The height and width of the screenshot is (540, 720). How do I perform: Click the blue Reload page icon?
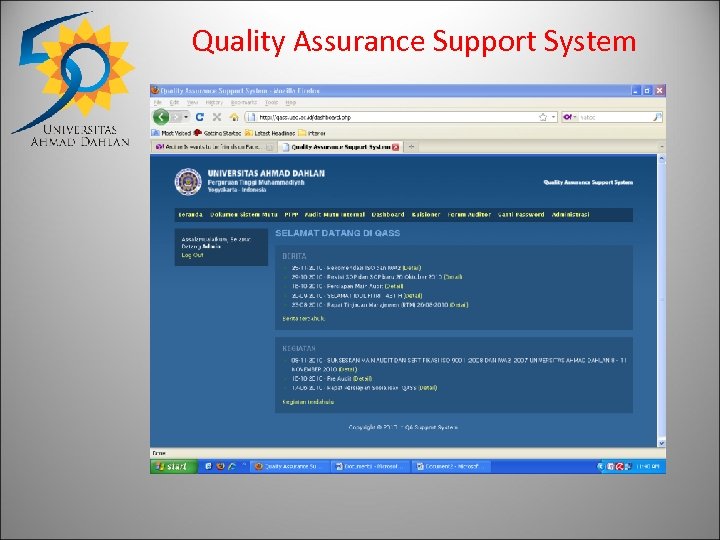click(x=200, y=117)
